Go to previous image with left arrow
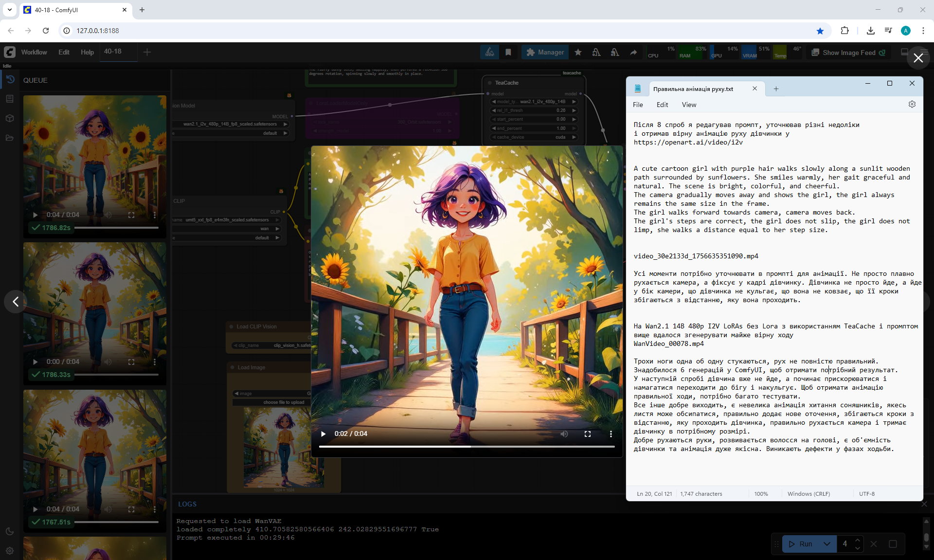934x560 pixels. pyautogui.click(x=16, y=302)
